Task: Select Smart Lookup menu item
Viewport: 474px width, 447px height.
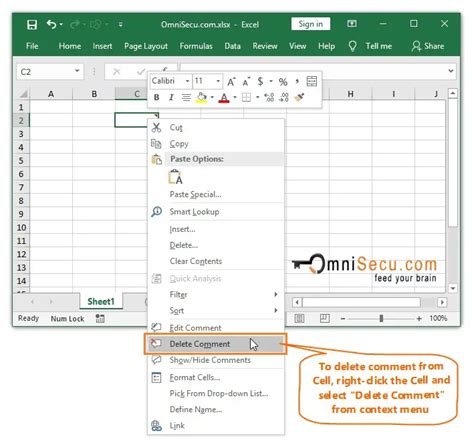Action: point(216,212)
